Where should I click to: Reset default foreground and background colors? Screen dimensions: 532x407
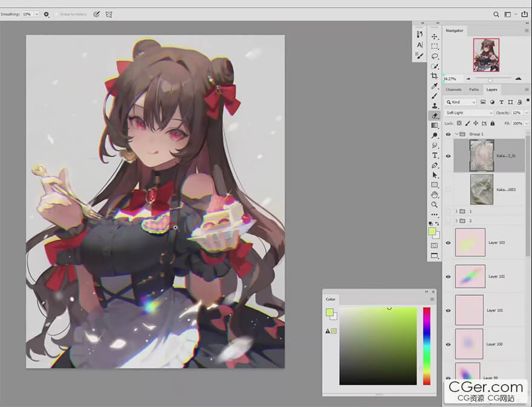[x=430, y=223]
